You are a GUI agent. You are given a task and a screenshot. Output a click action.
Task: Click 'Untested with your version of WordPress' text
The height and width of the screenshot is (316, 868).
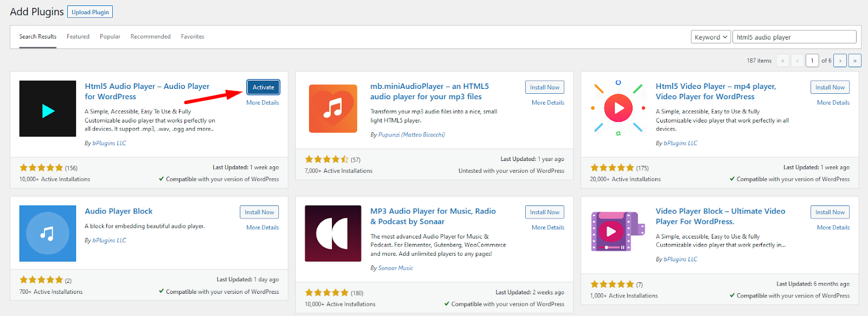point(511,171)
